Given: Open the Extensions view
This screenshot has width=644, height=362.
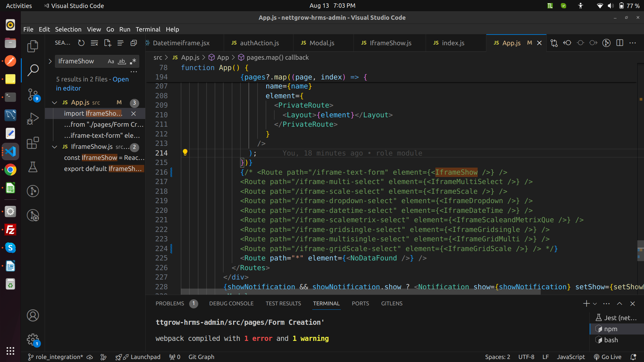Looking at the screenshot, I should tap(33, 143).
